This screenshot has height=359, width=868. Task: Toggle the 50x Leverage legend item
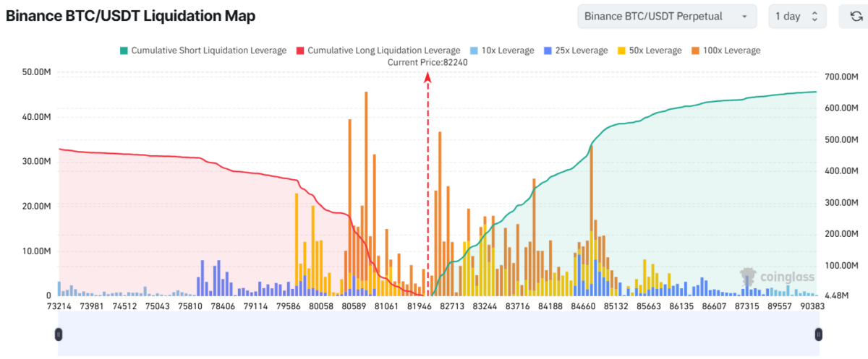pos(649,51)
